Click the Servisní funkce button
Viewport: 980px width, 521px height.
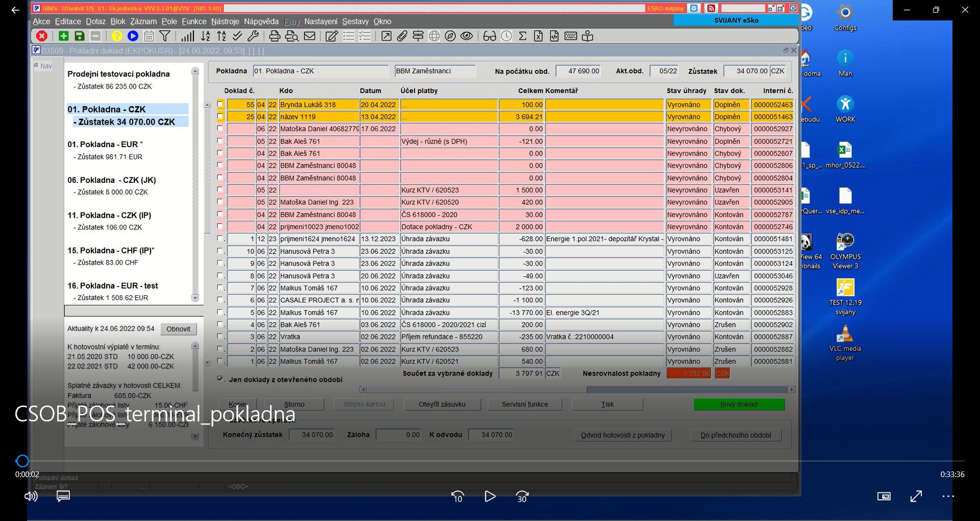(525, 405)
